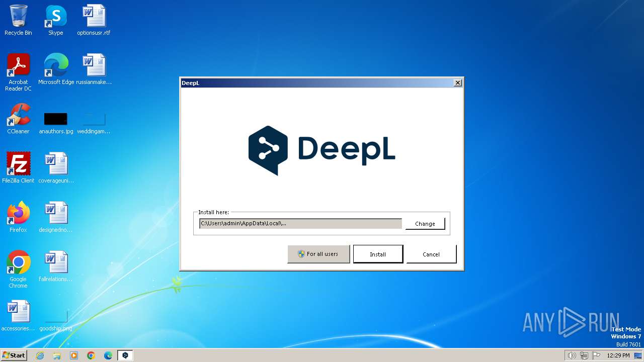The image size is (644, 362).
Task: Choose the For all users option
Action: [318, 254]
